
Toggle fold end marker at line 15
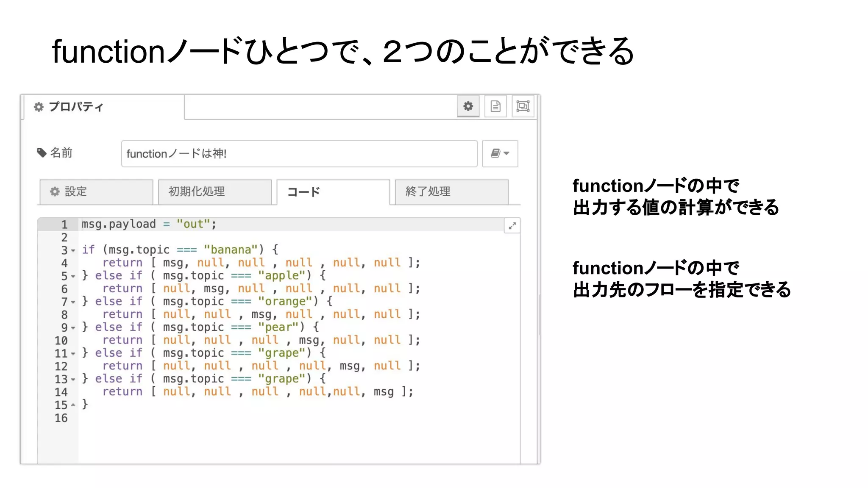click(x=73, y=405)
